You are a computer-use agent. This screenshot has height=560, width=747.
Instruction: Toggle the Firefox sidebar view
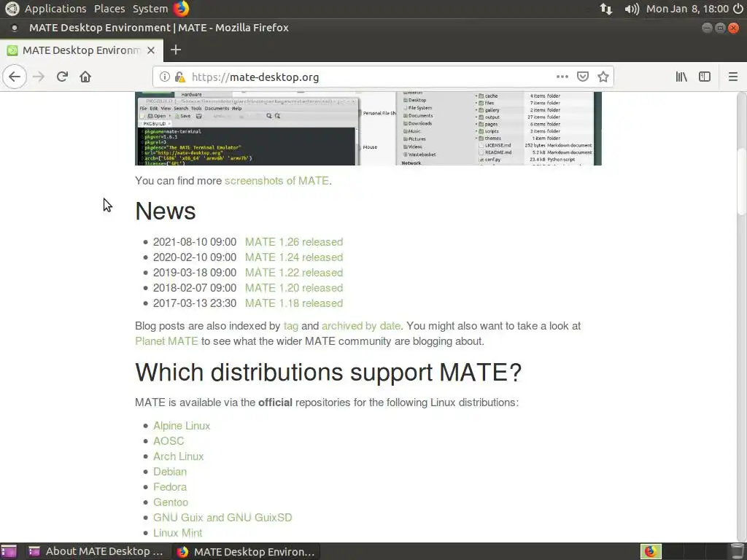coord(705,77)
